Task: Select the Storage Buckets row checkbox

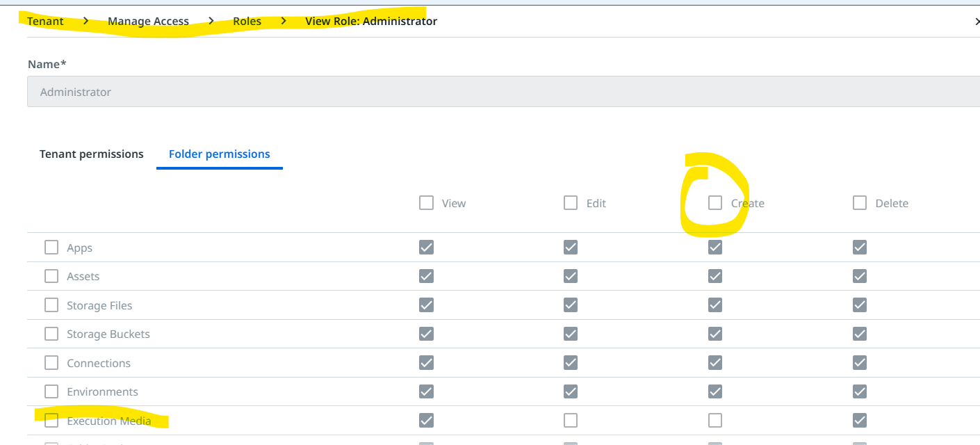Action: [51, 334]
